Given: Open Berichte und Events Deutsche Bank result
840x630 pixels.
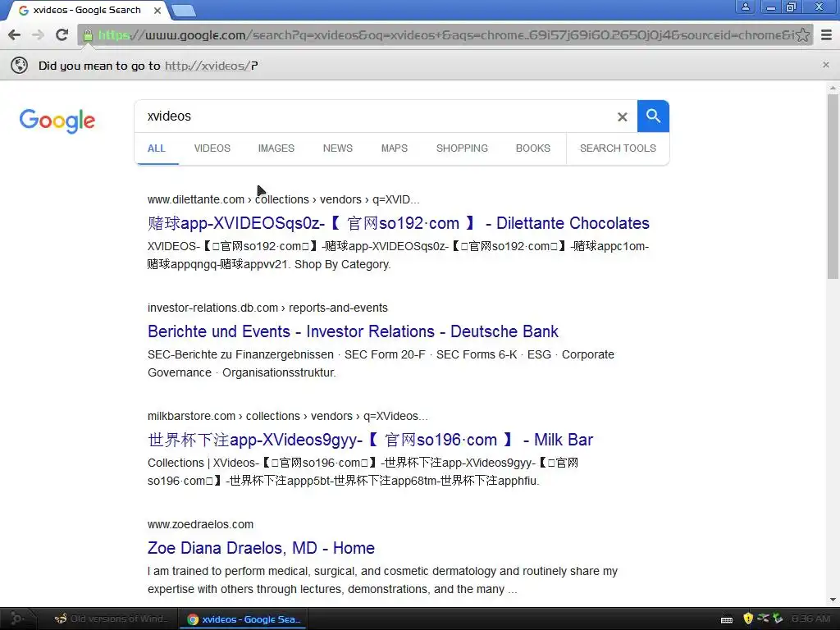Looking at the screenshot, I should pos(353,331).
